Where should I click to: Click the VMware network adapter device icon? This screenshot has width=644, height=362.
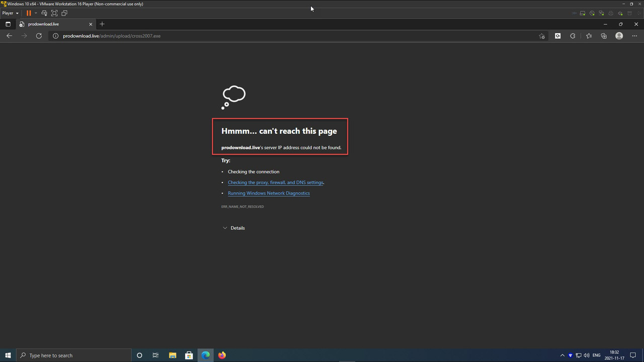(x=601, y=13)
